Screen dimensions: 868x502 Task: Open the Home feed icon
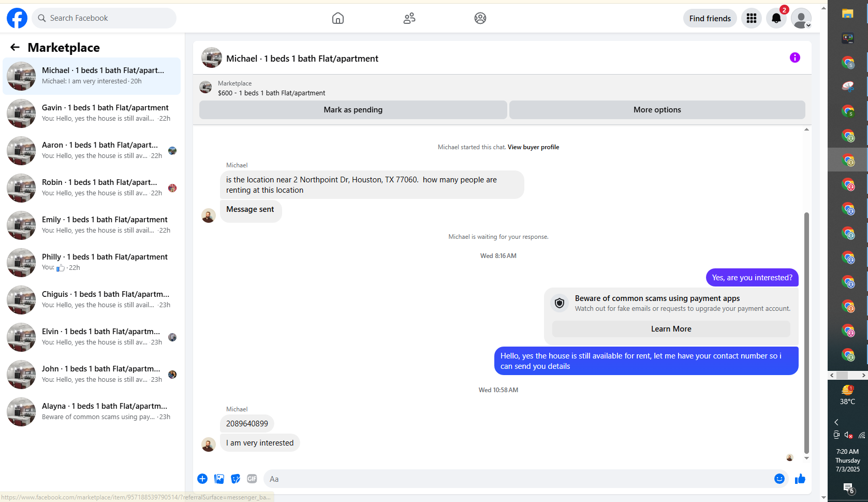338,18
